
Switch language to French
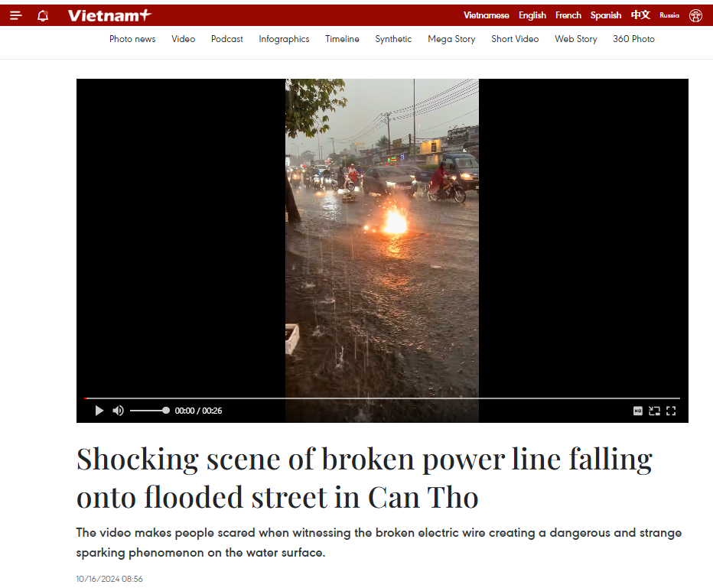568,15
